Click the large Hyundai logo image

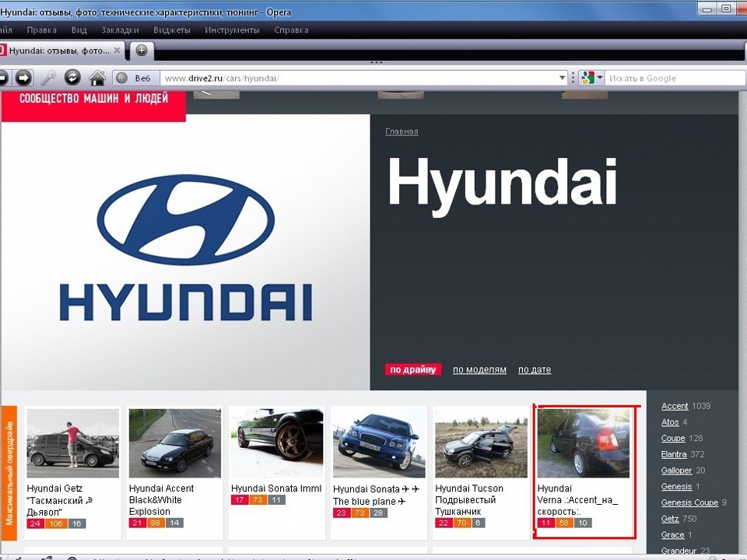click(186, 251)
